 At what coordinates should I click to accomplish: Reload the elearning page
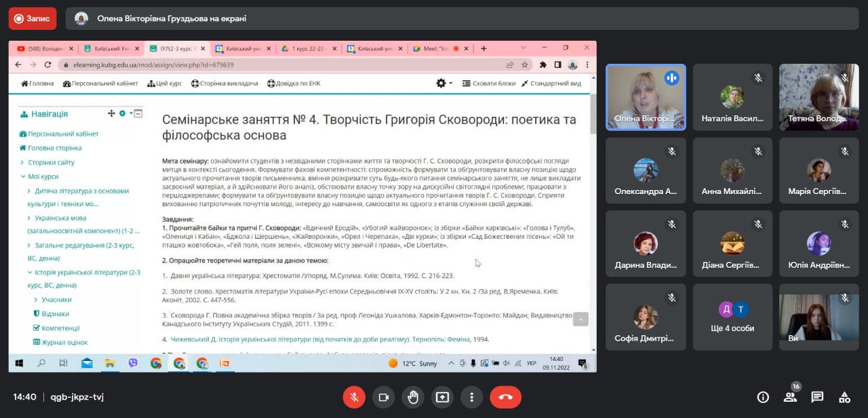(x=47, y=64)
